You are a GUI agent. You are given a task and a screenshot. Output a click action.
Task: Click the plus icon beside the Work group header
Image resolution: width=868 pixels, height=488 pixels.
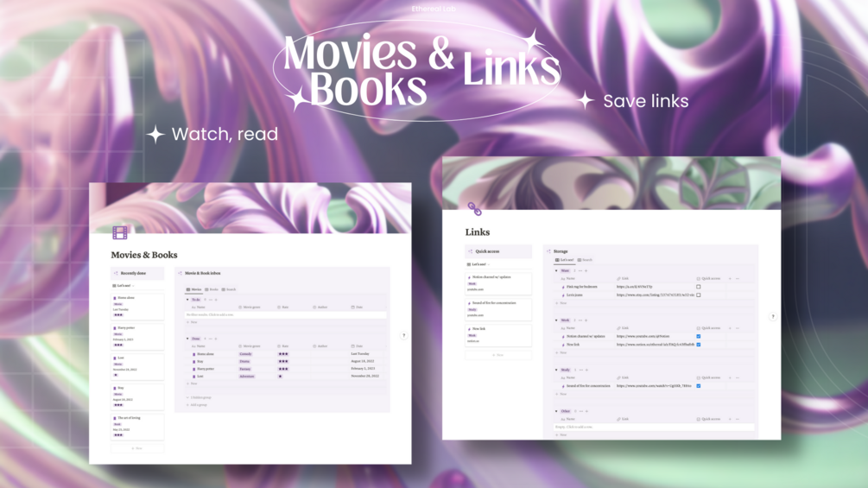click(586, 320)
